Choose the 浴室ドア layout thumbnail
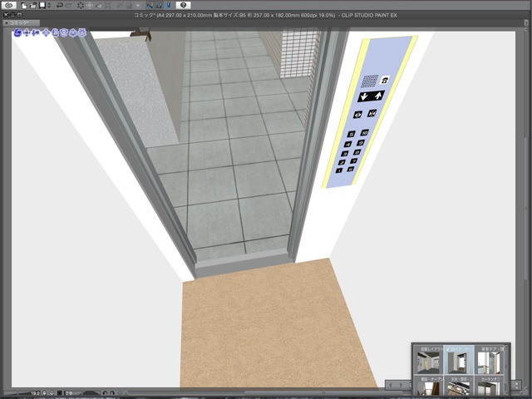This screenshot has width=532, height=399. (x=489, y=360)
